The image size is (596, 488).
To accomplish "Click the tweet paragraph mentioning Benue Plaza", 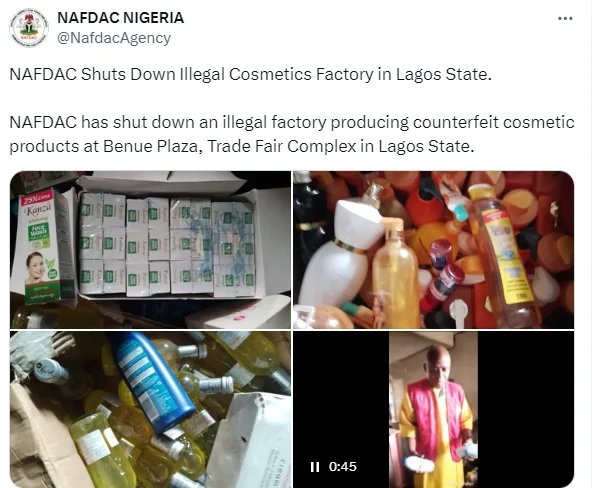I will tap(292, 134).
